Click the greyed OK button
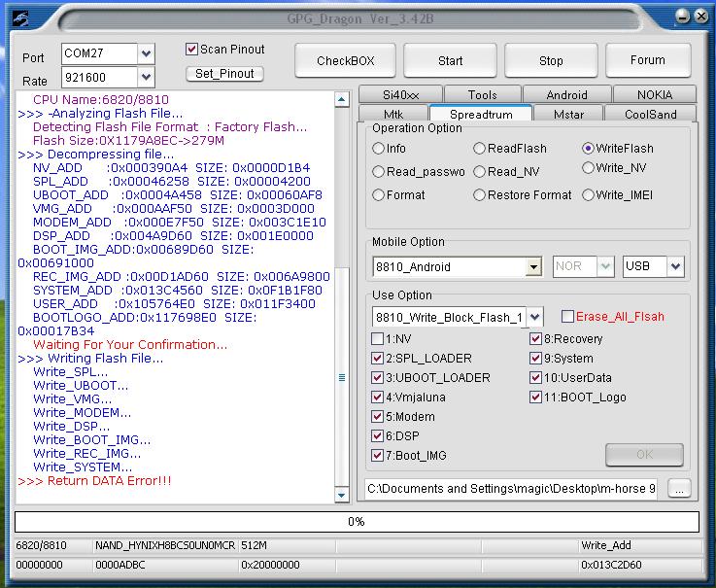The image size is (716, 588). pos(644,454)
